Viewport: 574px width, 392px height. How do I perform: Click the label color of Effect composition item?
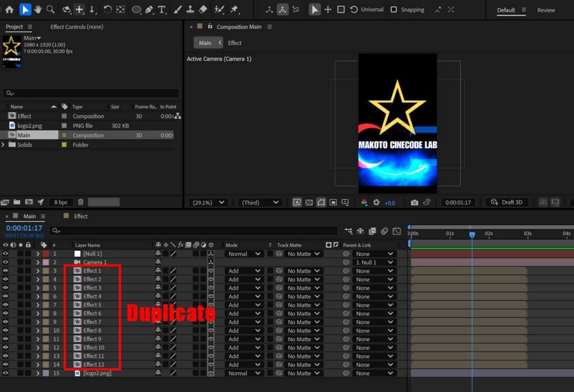click(x=64, y=116)
